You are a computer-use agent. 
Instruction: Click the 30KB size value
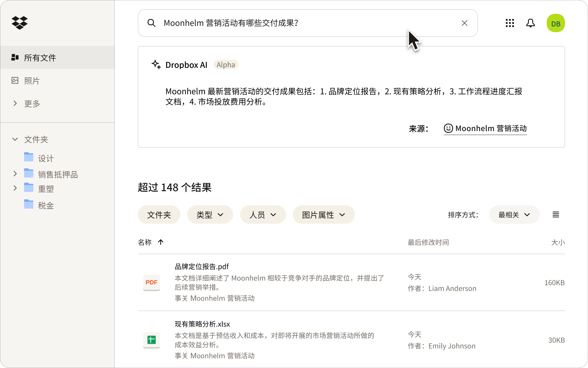tap(556, 340)
